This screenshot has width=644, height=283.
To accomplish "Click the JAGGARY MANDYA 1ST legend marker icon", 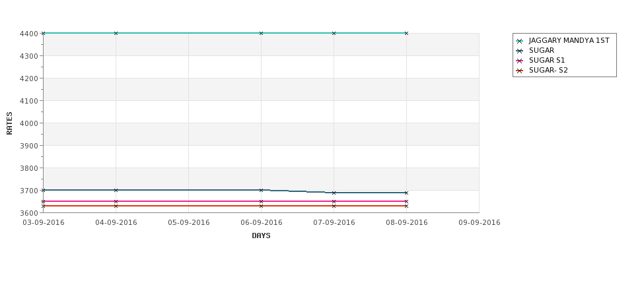I will pyautogui.click(x=520, y=41).
